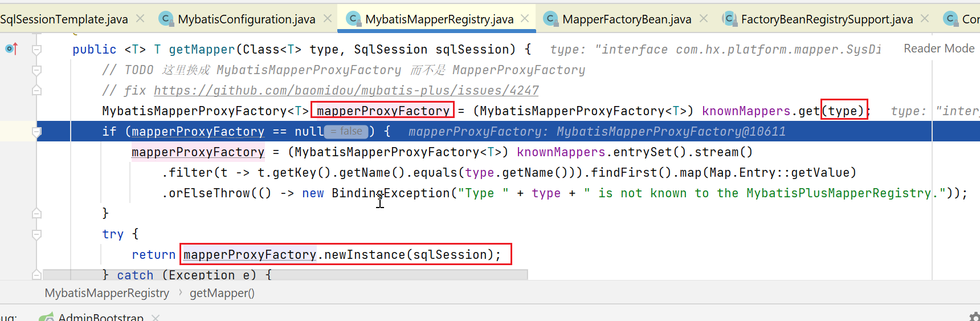Switch to the SqlSessionTemplate.java tab
980x321 pixels.
pyautogui.click(x=64, y=19)
